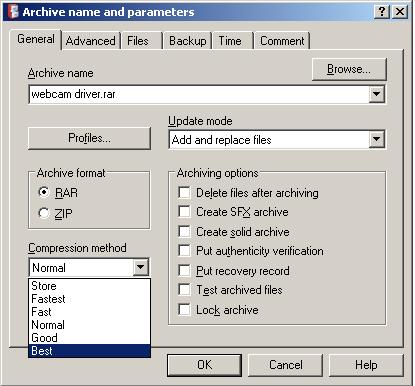
Task: Choose Store in the compression list
Action: pos(89,286)
